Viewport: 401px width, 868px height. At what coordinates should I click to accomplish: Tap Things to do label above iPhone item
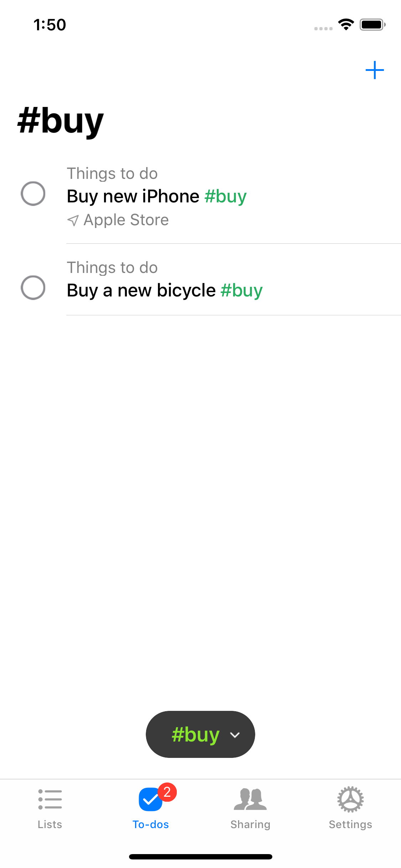(x=112, y=174)
